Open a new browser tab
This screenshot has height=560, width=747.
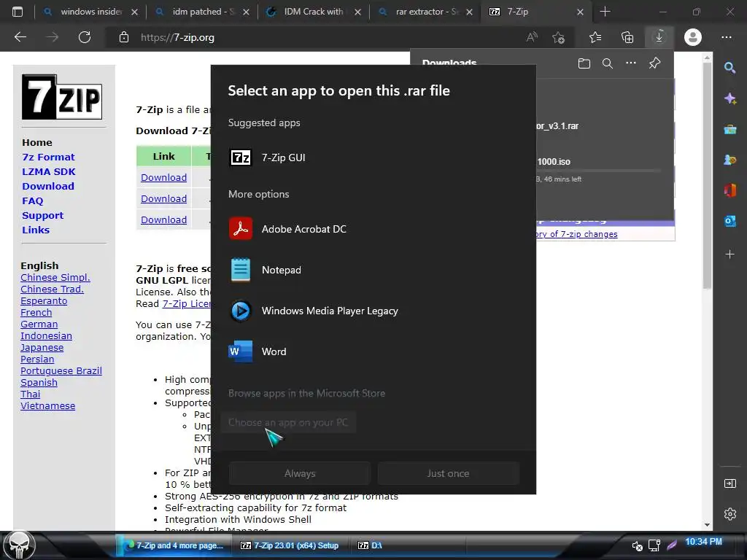(x=605, y=12)
